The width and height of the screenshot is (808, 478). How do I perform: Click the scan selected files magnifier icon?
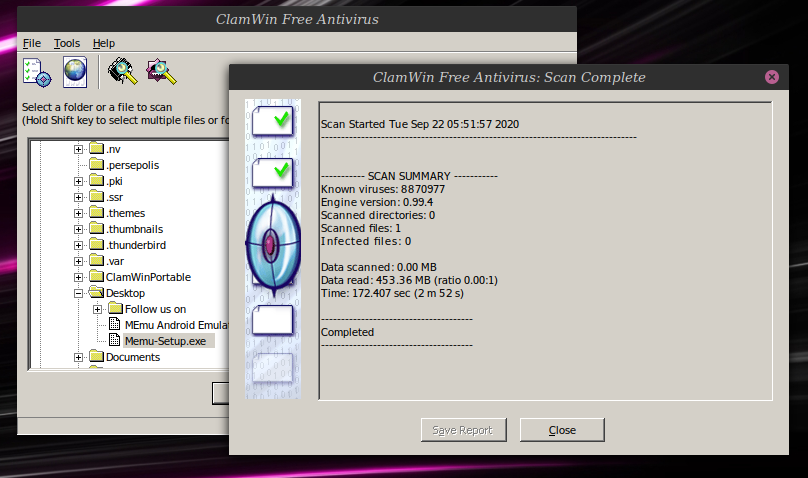[161, 72]
